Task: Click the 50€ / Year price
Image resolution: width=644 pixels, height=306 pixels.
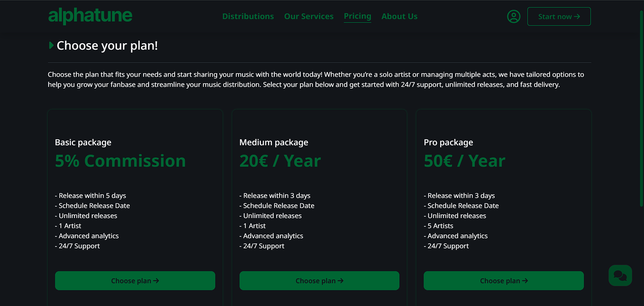Action: point(464,161)
